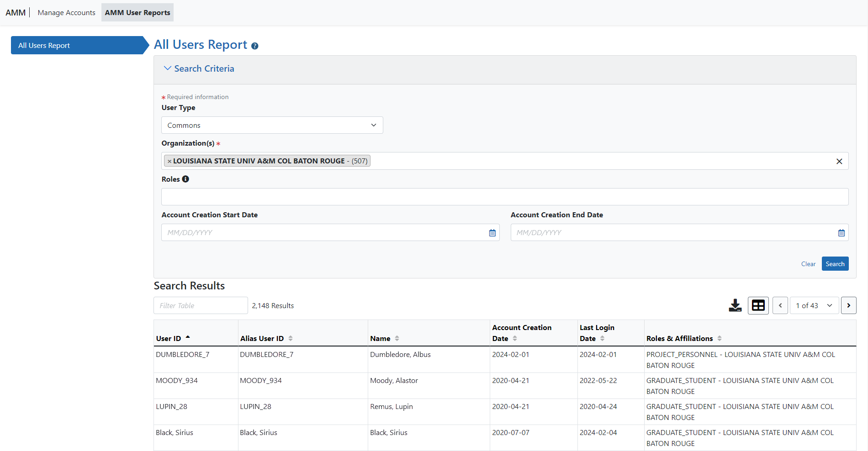Open the page selector showing 1 of 43

814,305
